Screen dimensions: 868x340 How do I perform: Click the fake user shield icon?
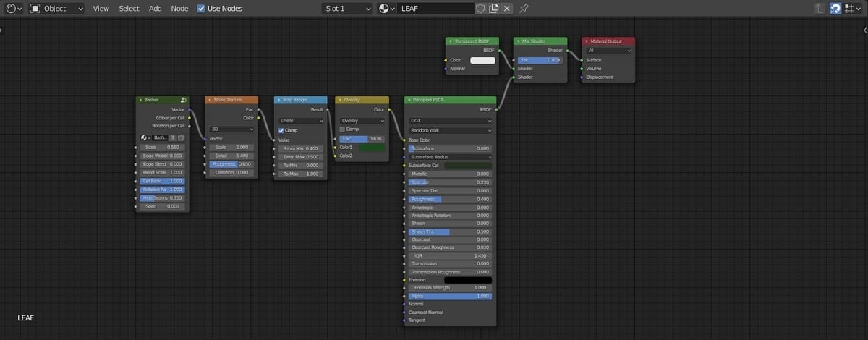[x=481, y=8]
